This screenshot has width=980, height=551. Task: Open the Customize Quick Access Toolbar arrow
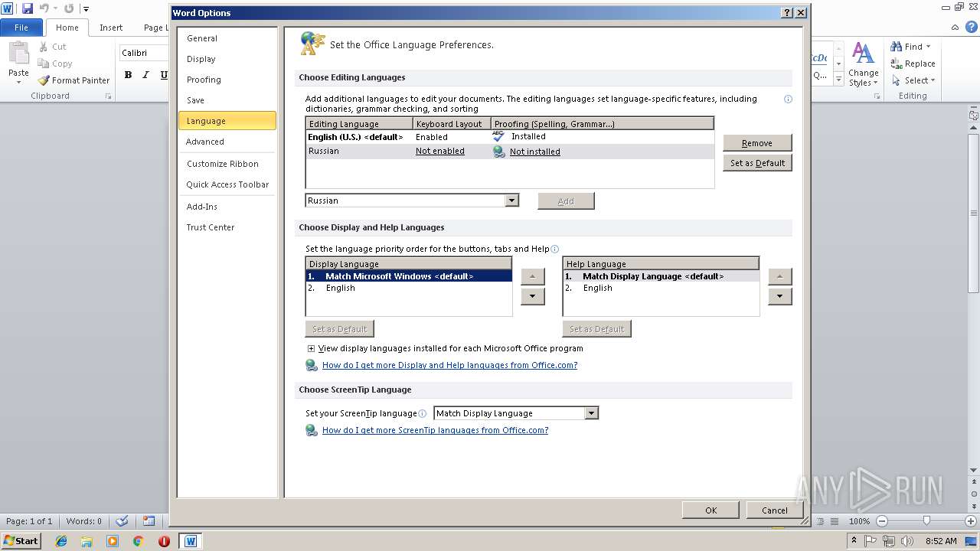tap(86, 9)
